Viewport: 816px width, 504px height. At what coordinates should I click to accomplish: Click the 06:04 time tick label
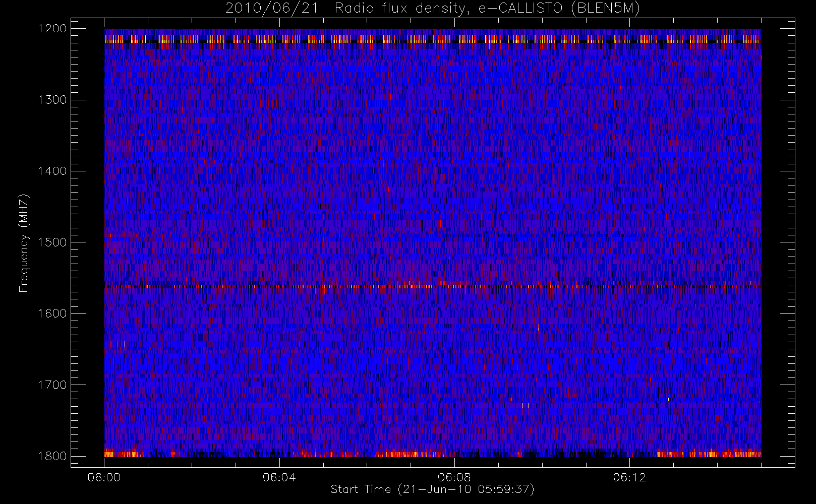279,477
